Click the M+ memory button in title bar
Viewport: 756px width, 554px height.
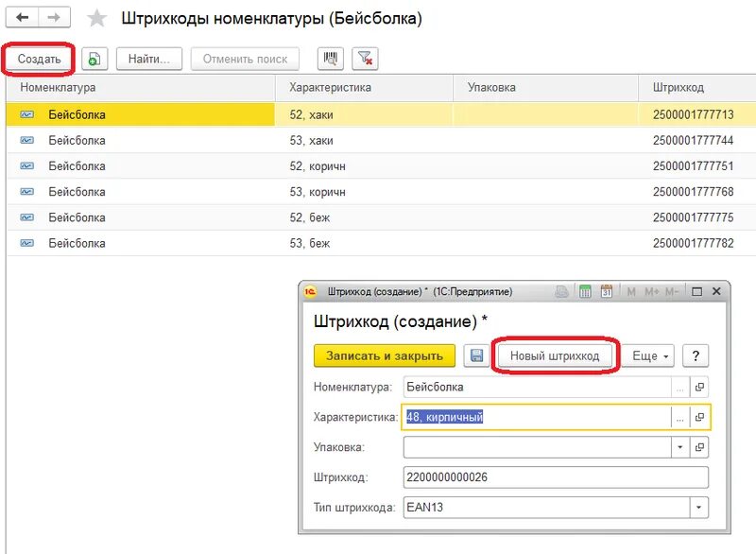pos(651,291)
